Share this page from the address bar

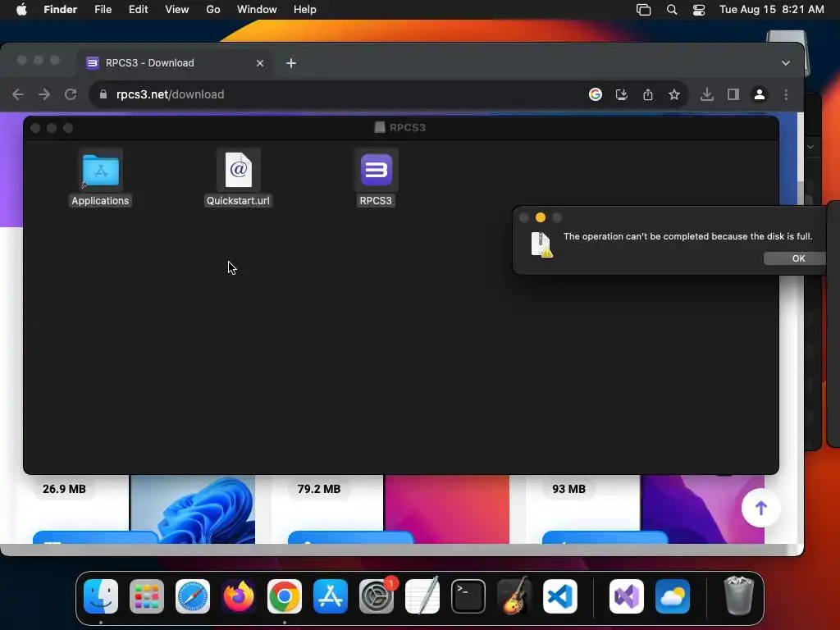coord(648,94)
